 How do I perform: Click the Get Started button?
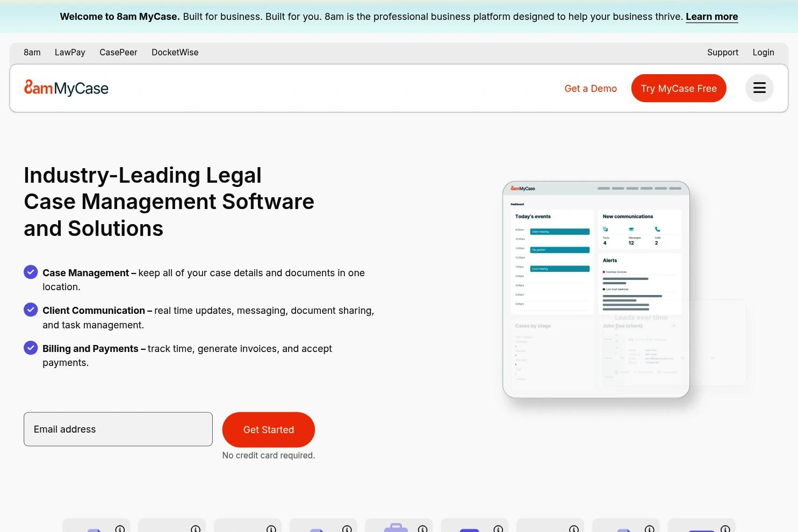pyautogui.click(x=269, y=429)
